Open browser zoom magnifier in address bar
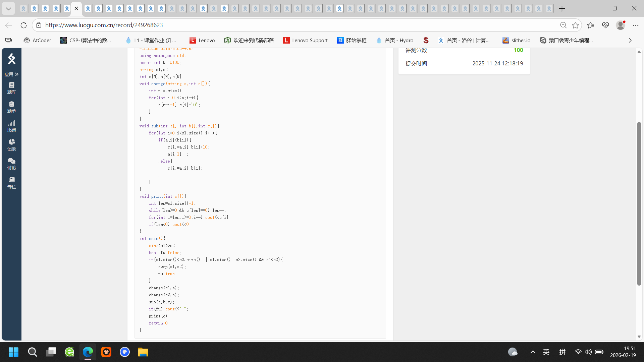 (563, 25)
